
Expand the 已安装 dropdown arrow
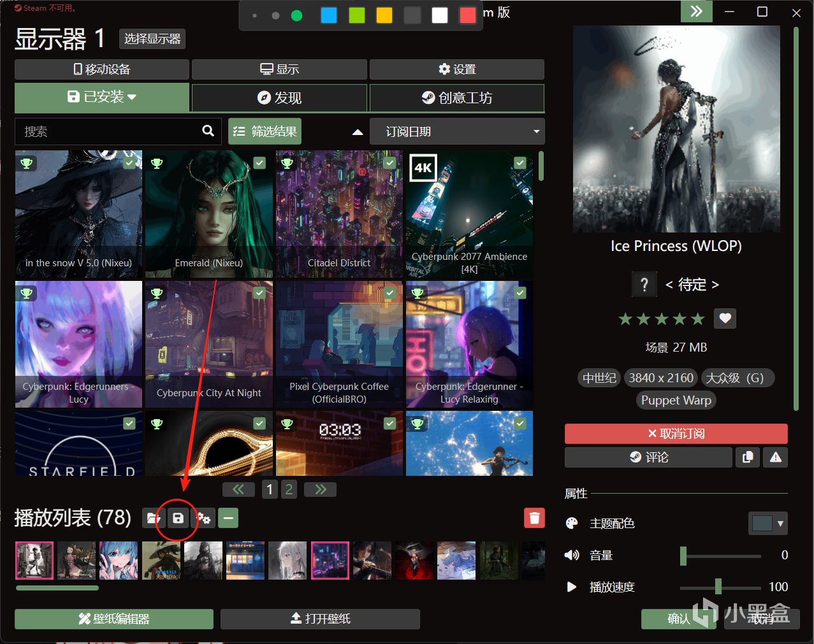click(x=132, y=97)
